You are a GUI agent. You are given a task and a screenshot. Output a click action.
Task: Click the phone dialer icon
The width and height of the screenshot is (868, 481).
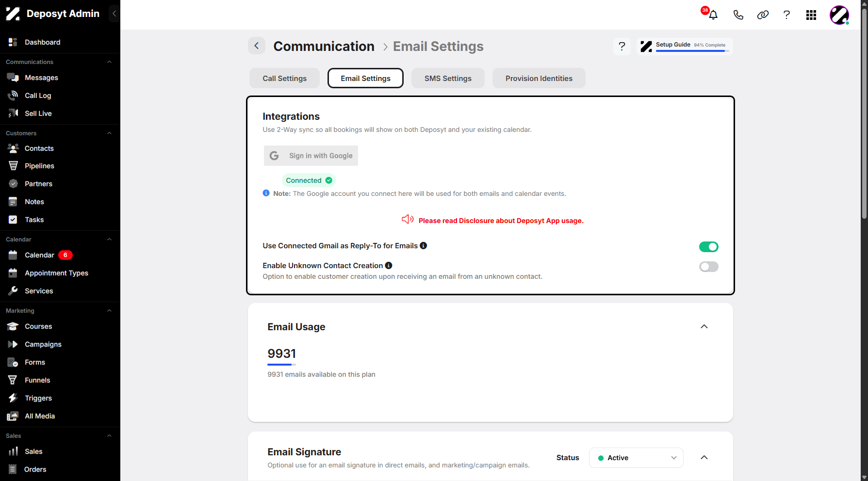pyautogui.click(x=738, y=15)
